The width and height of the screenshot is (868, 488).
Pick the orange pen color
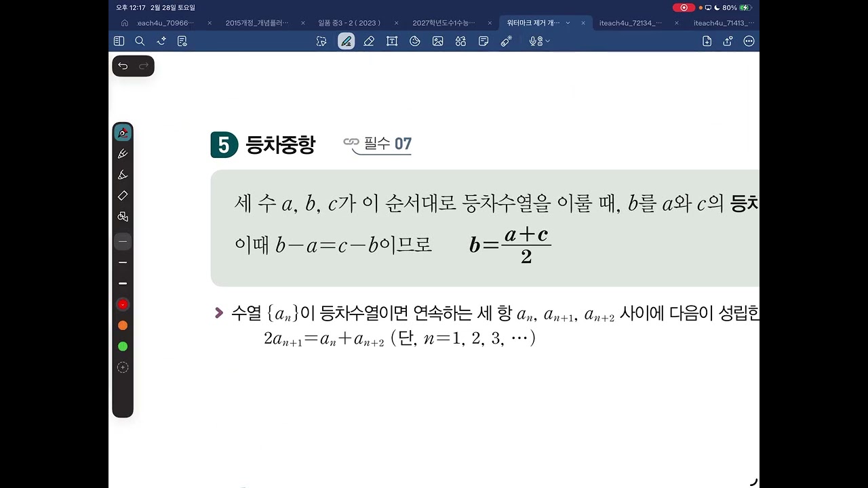click(x=123, y=325)
